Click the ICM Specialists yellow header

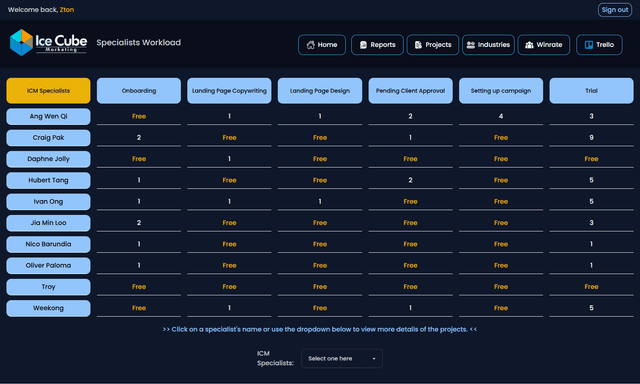[x=48, y=91]
